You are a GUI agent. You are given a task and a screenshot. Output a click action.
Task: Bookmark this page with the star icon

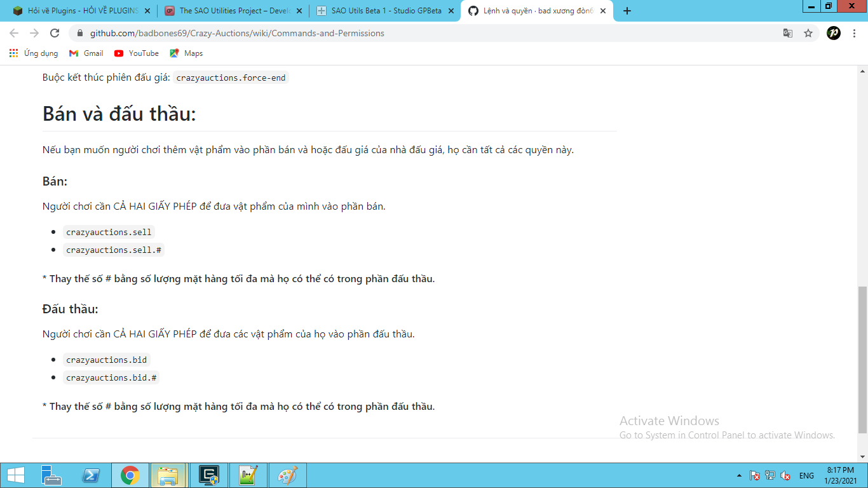point(808,33)
